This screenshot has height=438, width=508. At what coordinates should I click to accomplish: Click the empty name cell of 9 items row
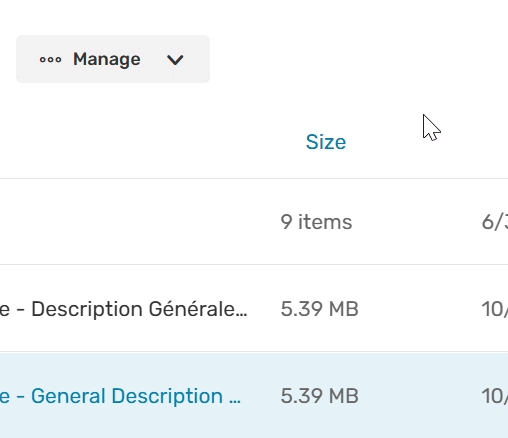tap(133, 222)
